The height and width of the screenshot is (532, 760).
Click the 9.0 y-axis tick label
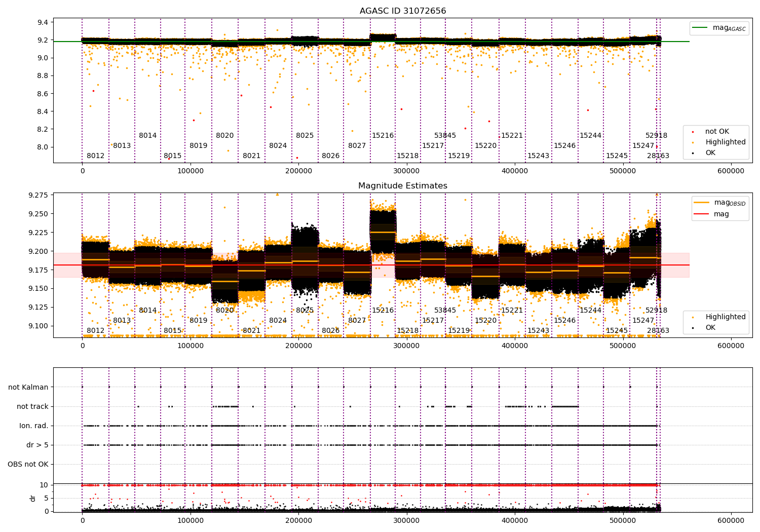tap(43, 58)
